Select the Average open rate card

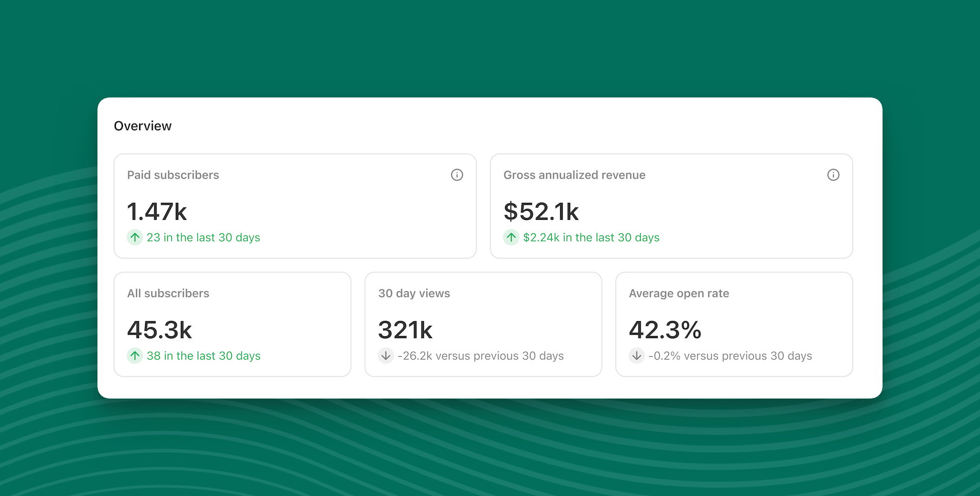(734, 324)
